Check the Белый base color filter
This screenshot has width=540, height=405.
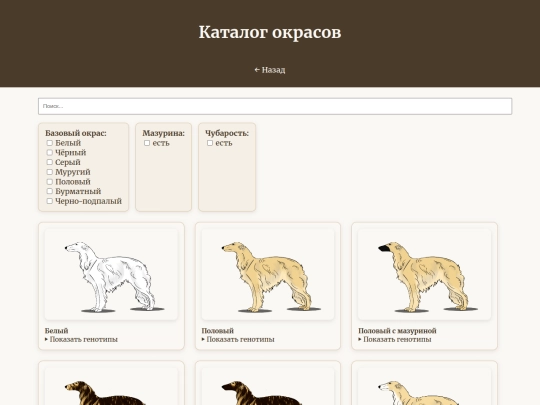pyautogui.click(x=50, y=143)
